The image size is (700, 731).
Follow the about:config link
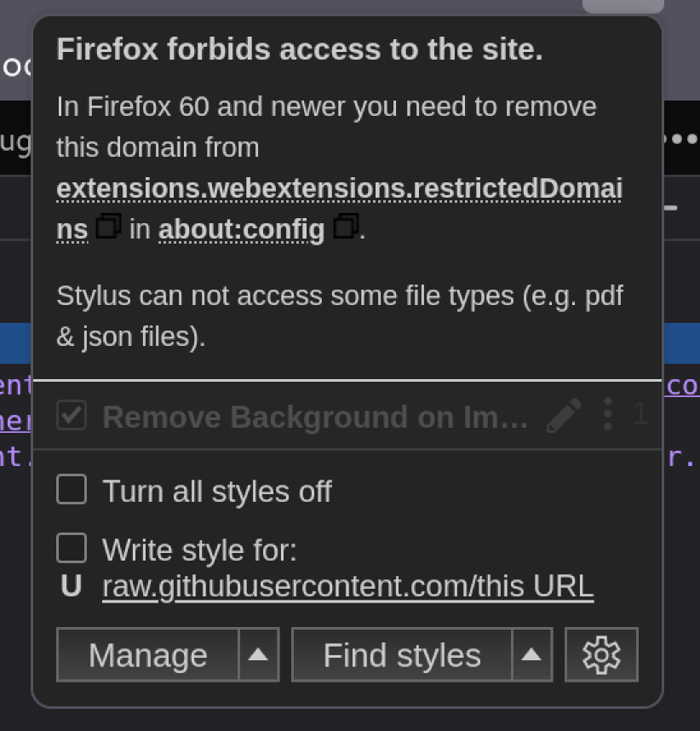click(241, 228)
